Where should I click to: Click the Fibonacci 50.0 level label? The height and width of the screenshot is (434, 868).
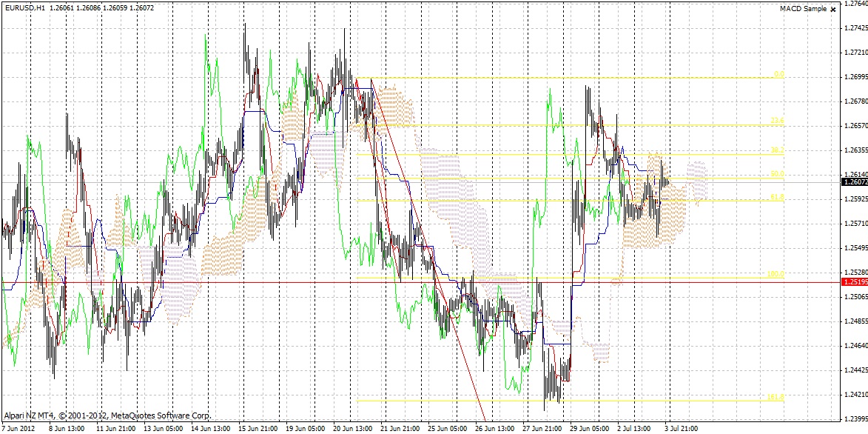click(777, 175)
